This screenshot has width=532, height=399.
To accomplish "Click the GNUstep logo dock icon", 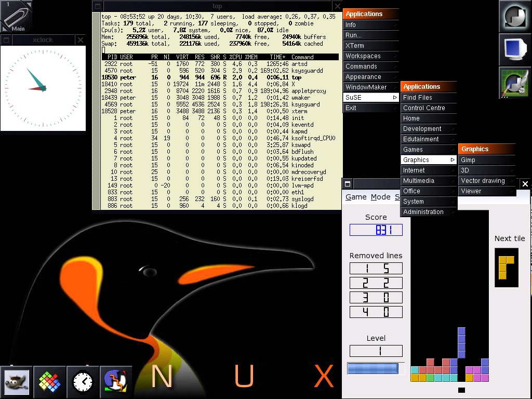I will tap(515, 16).
